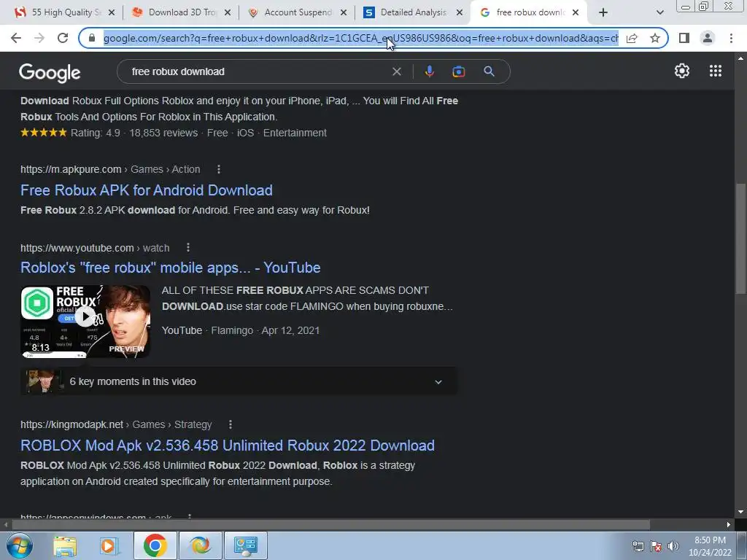
Task: Open more options for apkpure result
Action: point(219,169)
